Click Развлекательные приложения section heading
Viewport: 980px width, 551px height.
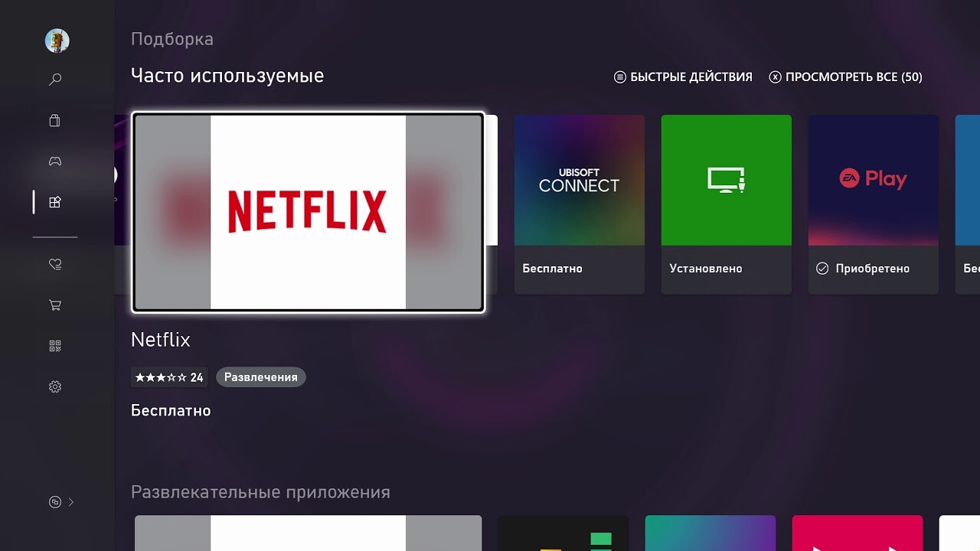tap(260, 492)
